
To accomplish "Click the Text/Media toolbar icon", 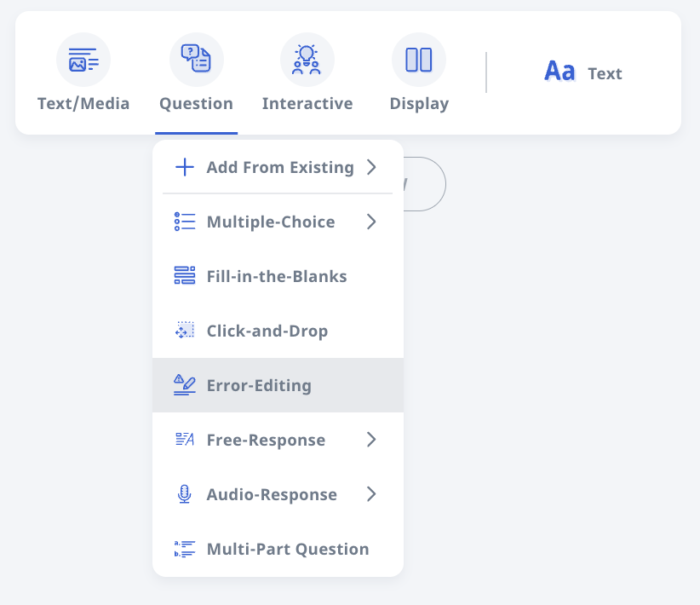I will point(83,60).
